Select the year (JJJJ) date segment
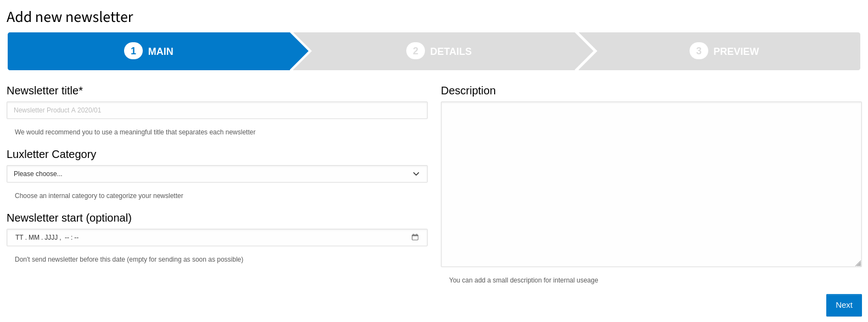Image resolution: width=868 pixels, height=322 pixels. coord(51,238)
